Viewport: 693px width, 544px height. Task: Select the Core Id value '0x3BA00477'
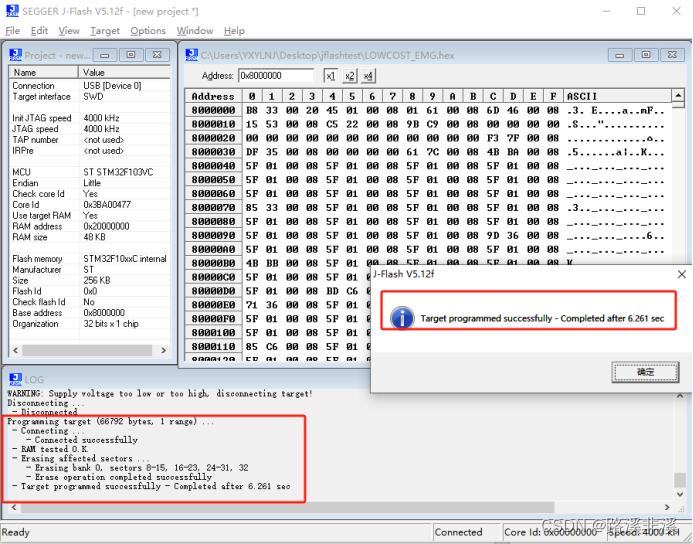107,205
